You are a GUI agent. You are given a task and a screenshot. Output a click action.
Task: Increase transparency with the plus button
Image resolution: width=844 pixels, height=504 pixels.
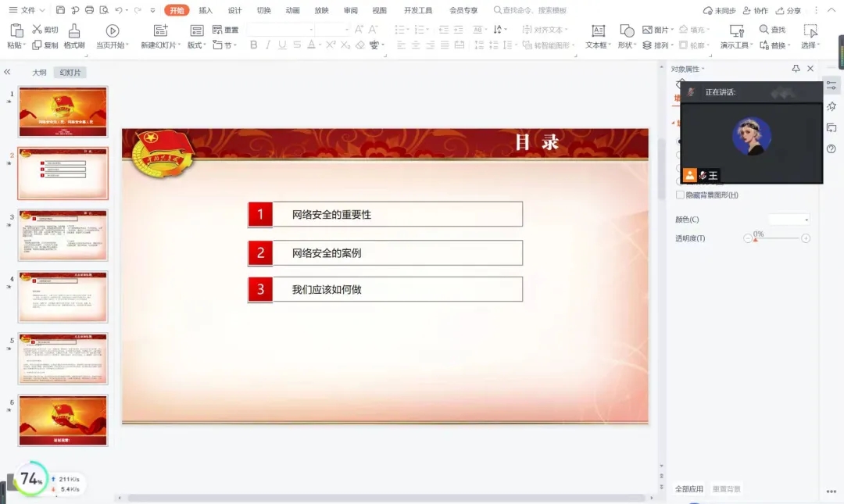pos(806,238)
